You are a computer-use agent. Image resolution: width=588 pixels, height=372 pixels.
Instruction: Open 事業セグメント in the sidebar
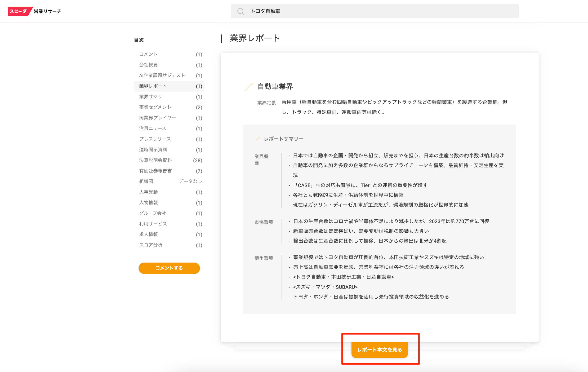pyautogui.click(x=155, y=107)
